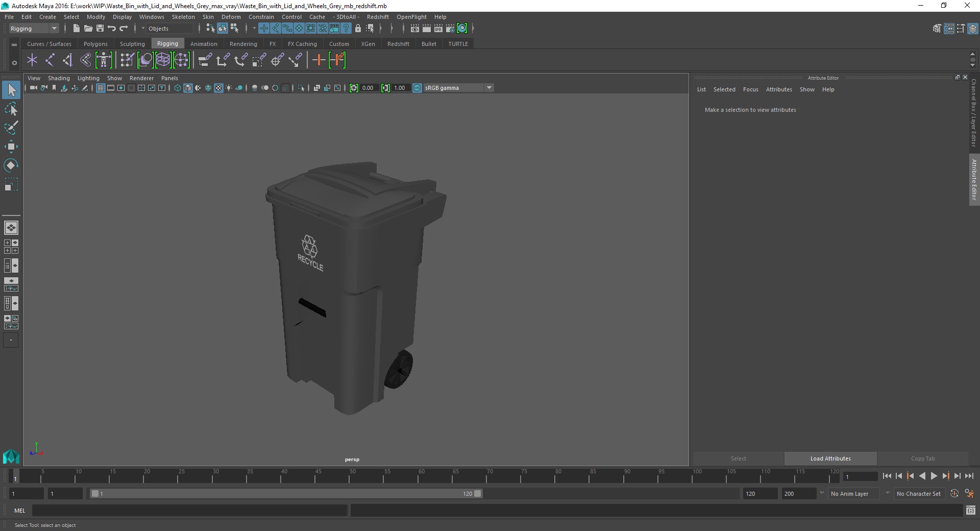The image size is (980, 531).
Task: Apply the Orient constraint shelf icon
Action: (x=241, y=60)
